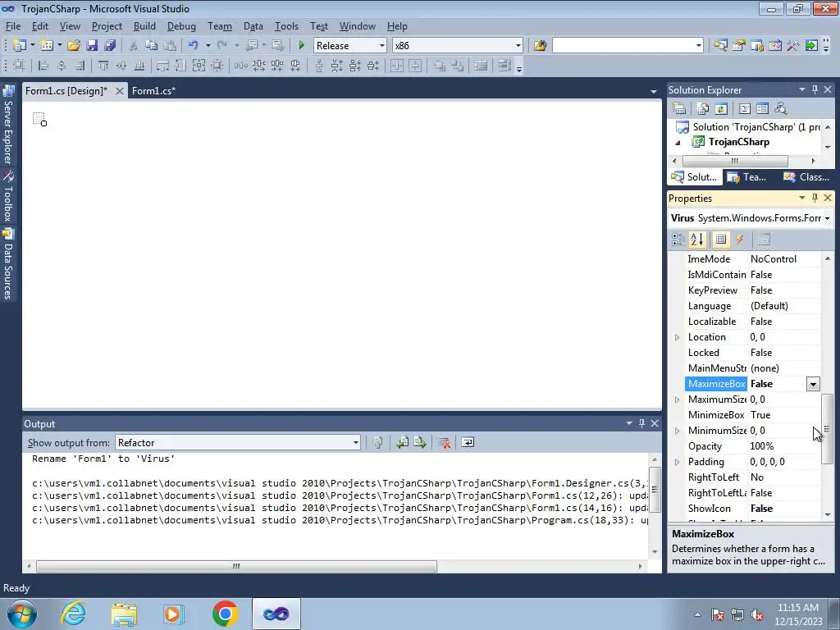Click View Class Diagram icon
Viewport: 840px width, 630px height.
pos(781,108)
